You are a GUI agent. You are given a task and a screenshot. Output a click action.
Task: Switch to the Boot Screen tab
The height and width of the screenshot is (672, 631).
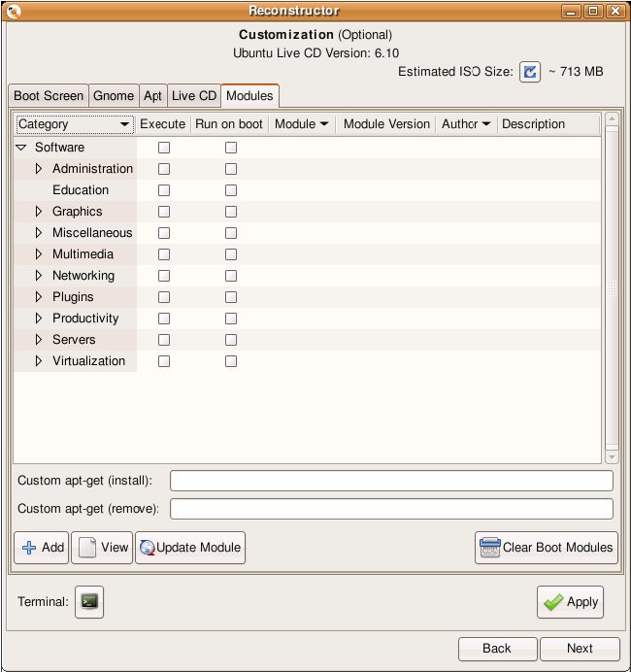coord(49,95)
